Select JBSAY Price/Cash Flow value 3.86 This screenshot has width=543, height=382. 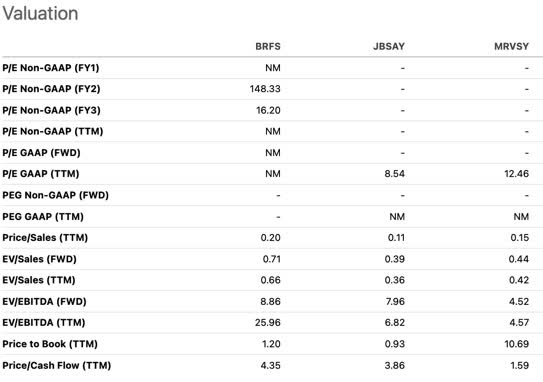point(394,366)
